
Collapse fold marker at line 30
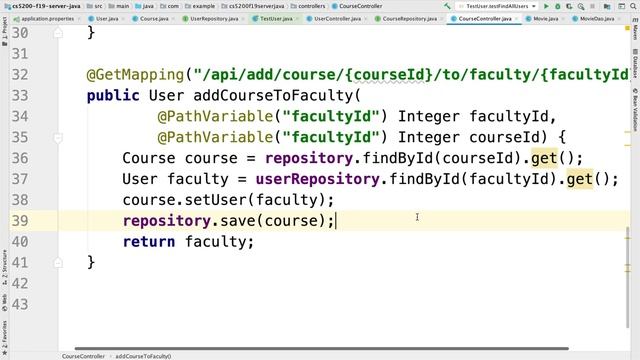tap(58, 33)
